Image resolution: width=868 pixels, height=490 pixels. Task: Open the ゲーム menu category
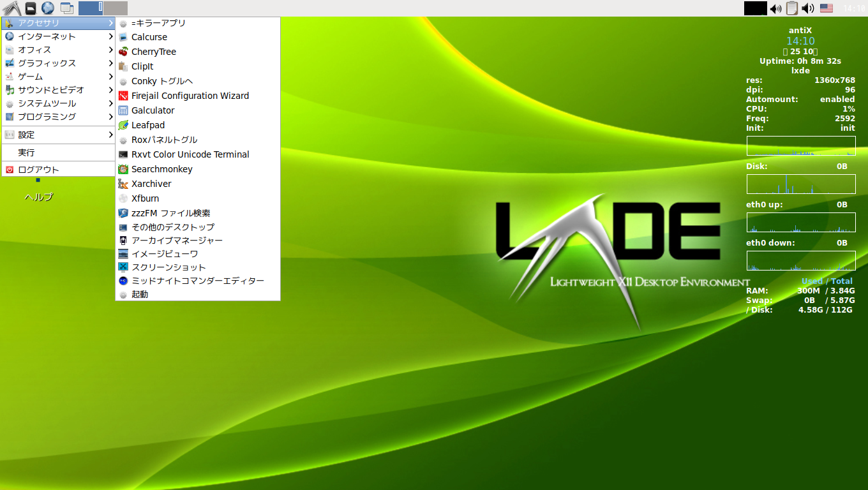pos(59,77)
